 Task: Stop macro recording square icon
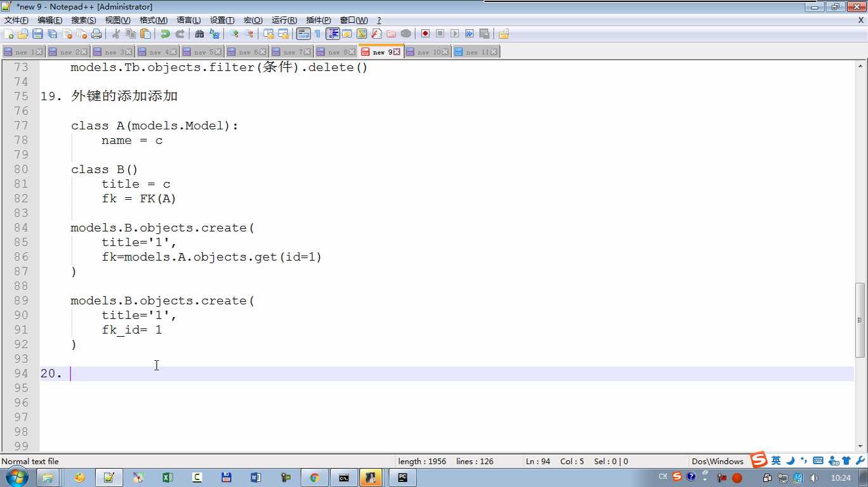(440, 34)
